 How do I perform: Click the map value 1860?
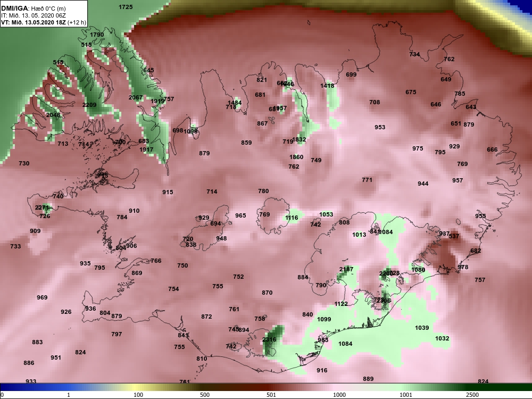coord(296,157)
